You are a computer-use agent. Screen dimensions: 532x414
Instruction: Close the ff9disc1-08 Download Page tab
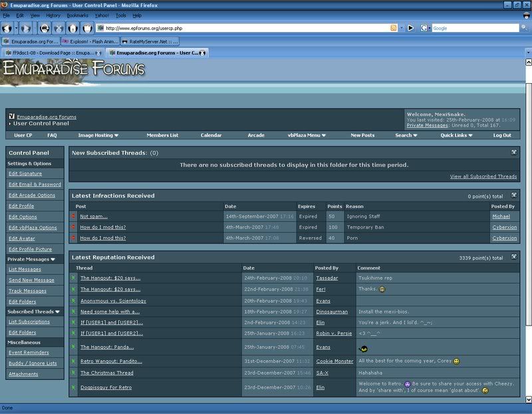pos(98,53)
